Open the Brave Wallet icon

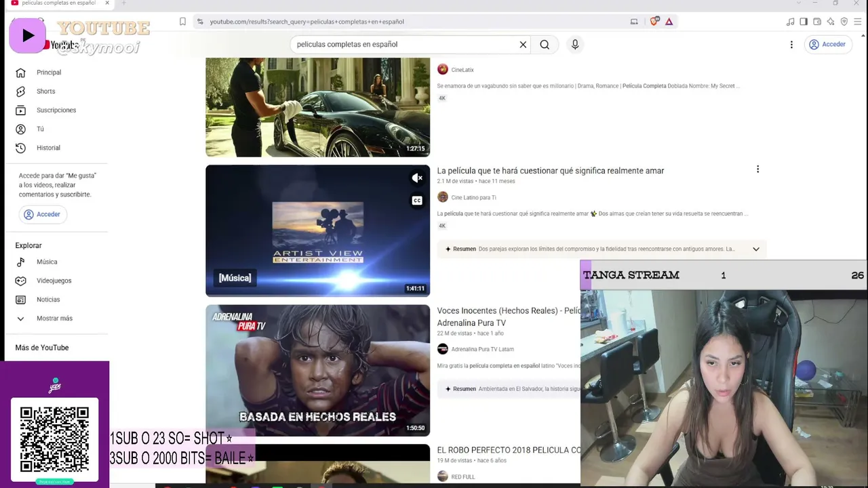point(817,22)
